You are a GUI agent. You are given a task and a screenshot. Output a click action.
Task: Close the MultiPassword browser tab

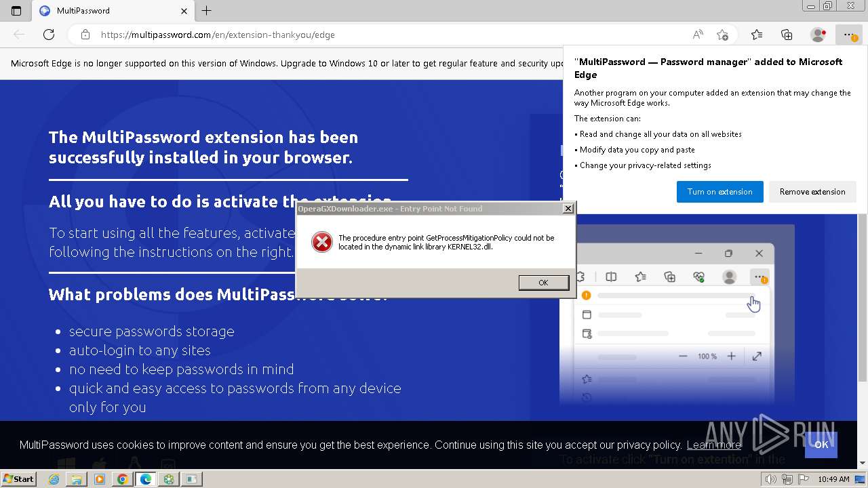pos(184,11)
